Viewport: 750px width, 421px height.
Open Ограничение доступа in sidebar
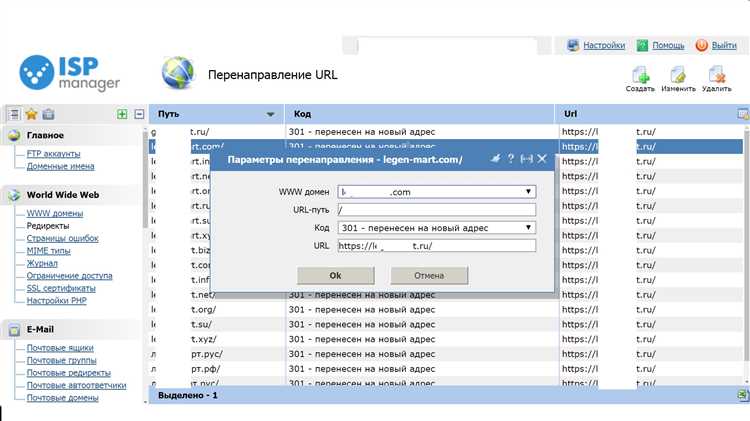click(69, 275)
